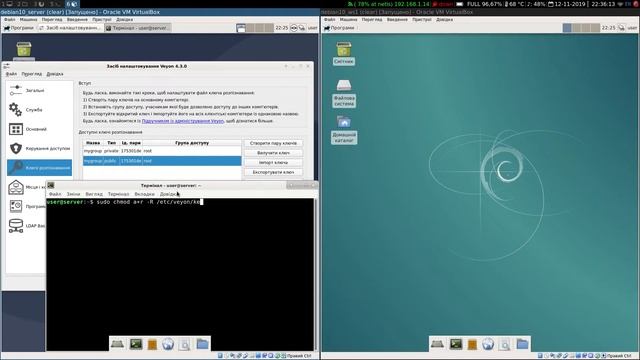Open application finder in server VM dock
Screen dimensions: 640x360
click(x=184, y=344)
